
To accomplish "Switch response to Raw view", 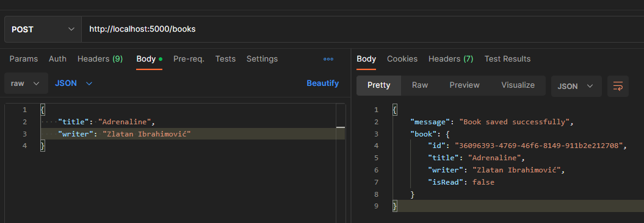I will pos(420,85).
